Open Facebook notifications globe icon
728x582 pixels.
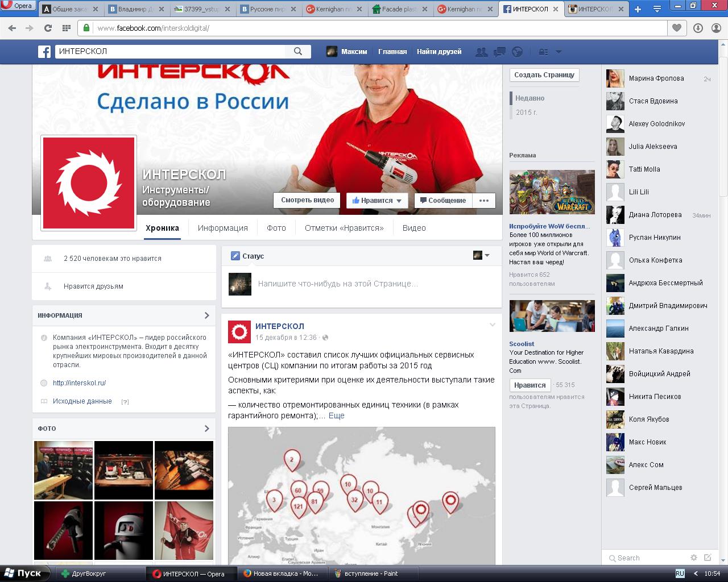tap(517, 52)
